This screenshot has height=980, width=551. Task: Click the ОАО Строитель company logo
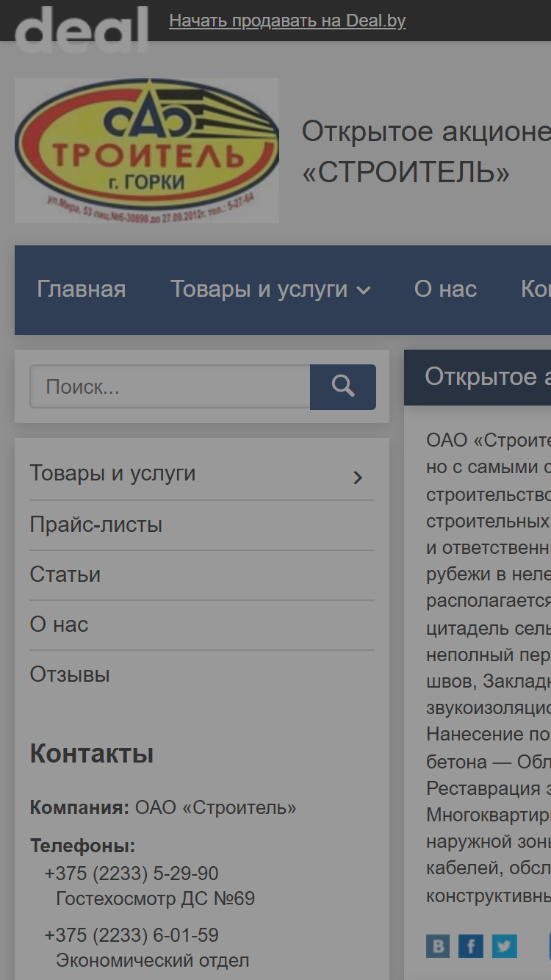pyautogui.click(x=147, y=151)
